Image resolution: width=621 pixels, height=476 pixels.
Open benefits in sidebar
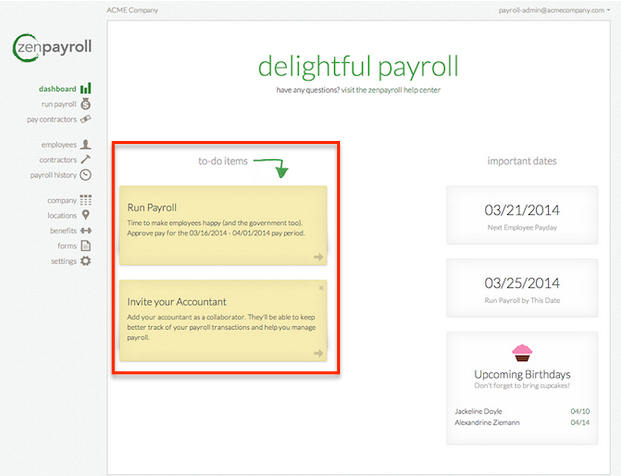pyautogui.click(x=63, y=230)
